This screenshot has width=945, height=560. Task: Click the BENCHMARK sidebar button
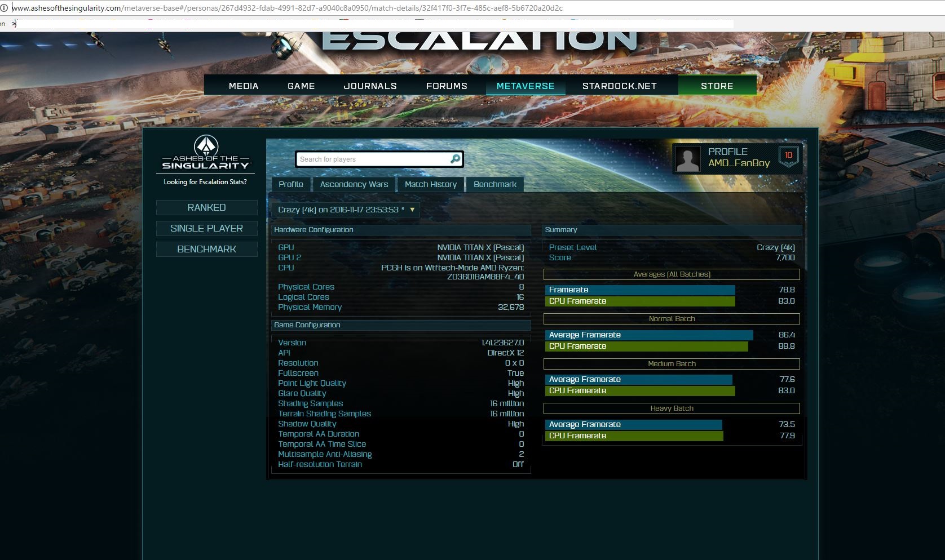206,249
